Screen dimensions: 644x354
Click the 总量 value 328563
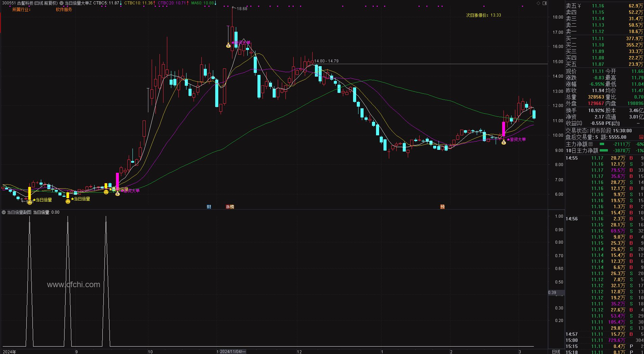point(596,97)
